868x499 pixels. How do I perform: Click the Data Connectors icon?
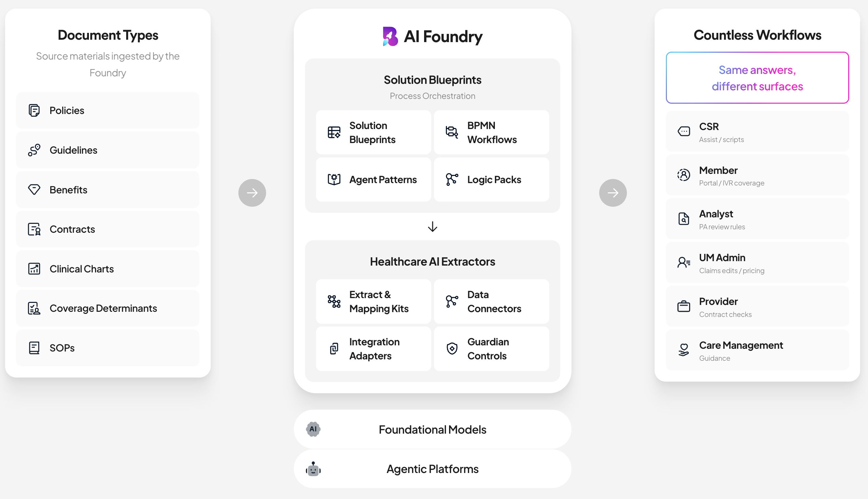pos(452,302)
